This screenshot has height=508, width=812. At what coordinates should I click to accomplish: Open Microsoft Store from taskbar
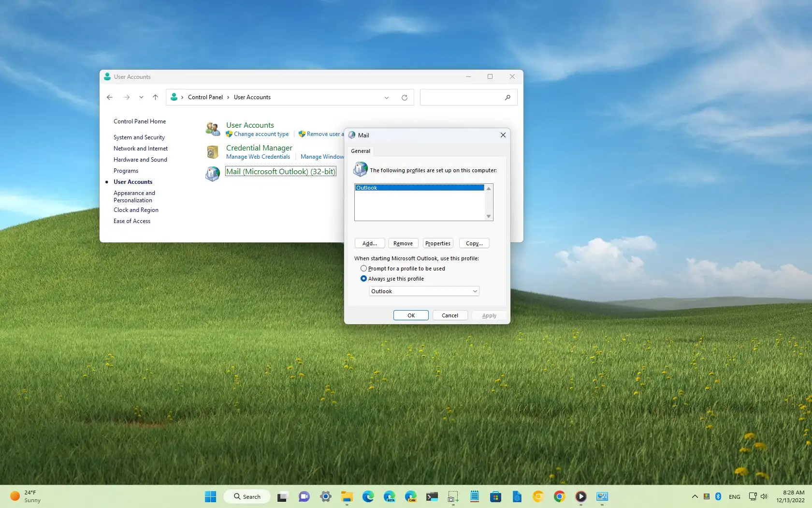(495, 496)
